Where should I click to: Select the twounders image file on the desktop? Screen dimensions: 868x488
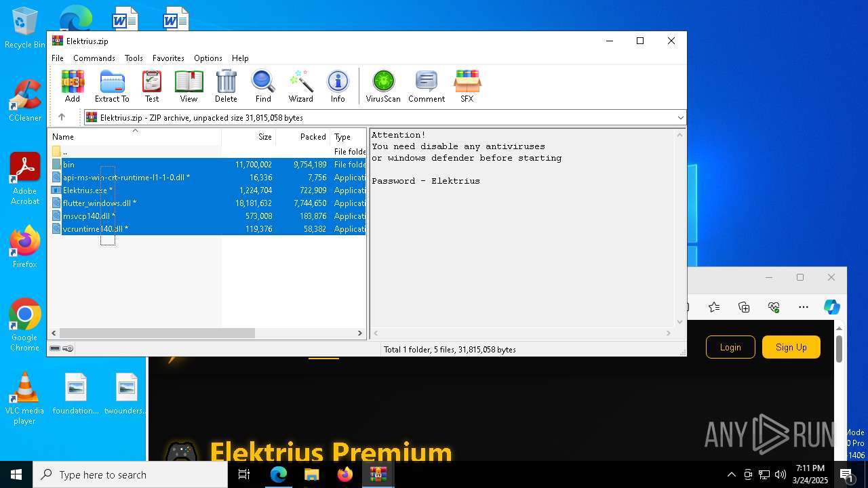pyautogui.click(x=126, y=394)
